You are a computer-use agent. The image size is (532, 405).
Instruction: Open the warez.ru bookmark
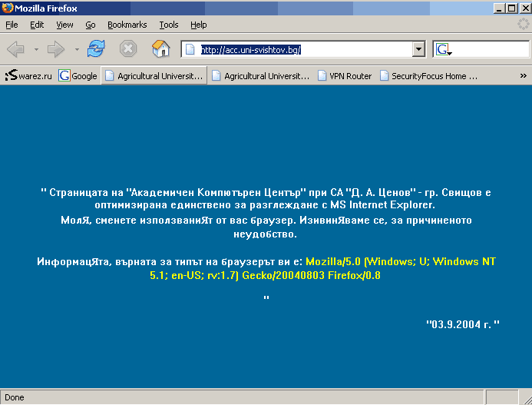28,75
